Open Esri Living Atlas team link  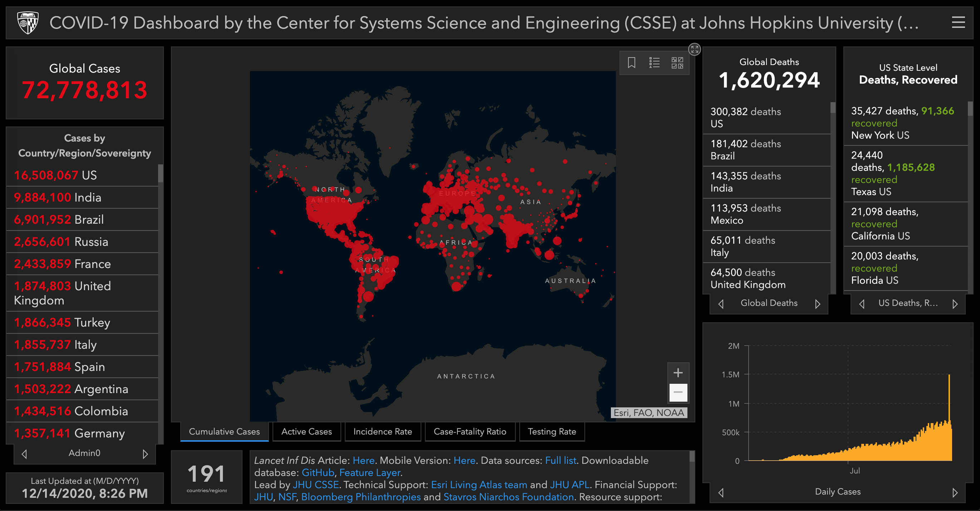point(479,485)
